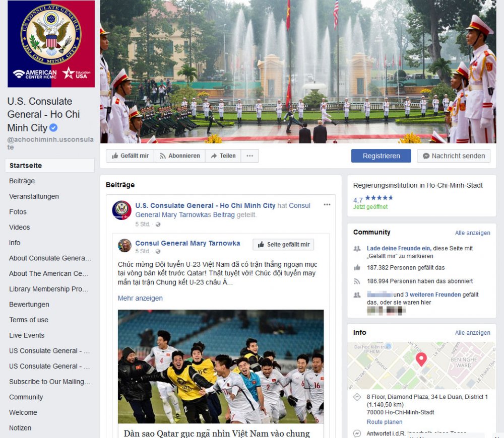Open Notizen in the sidebar
504x438 pixels.
[20, 427]
